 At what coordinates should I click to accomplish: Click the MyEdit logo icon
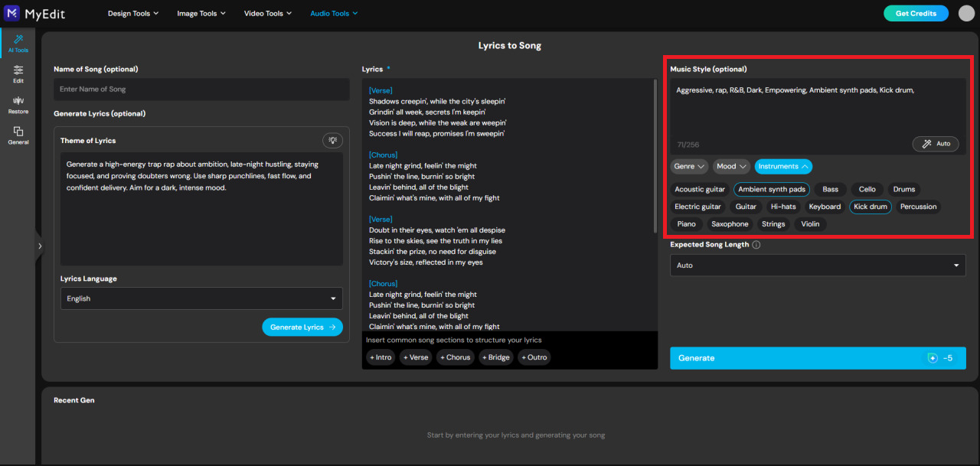(x=11, y=13)
